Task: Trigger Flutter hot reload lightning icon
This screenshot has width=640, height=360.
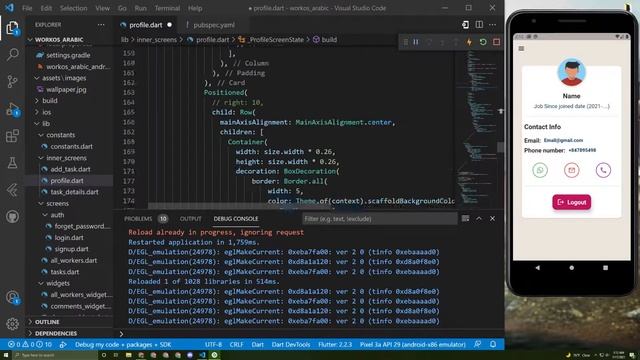Action: pos(469,42)
